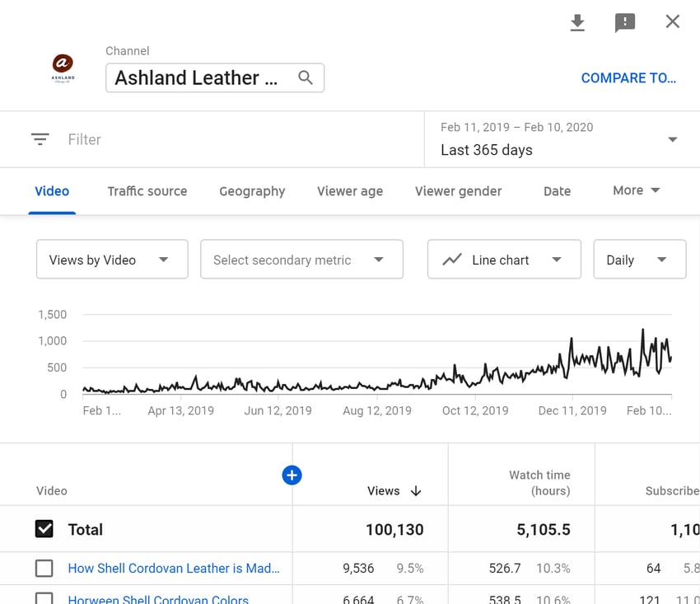The image size is (700, 604).
Task: Expand the More tabs dropdown
Action: tap(636, 190)
